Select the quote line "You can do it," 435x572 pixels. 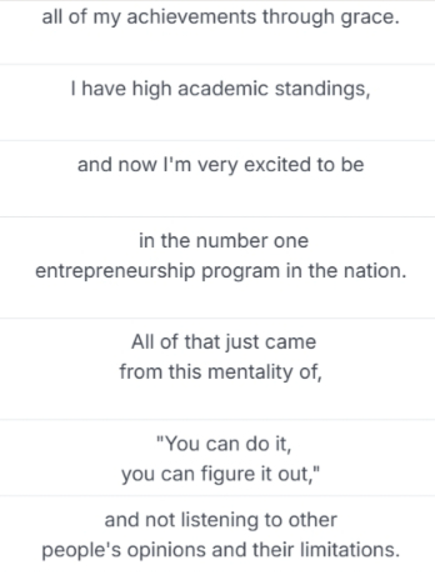point(223,444)
